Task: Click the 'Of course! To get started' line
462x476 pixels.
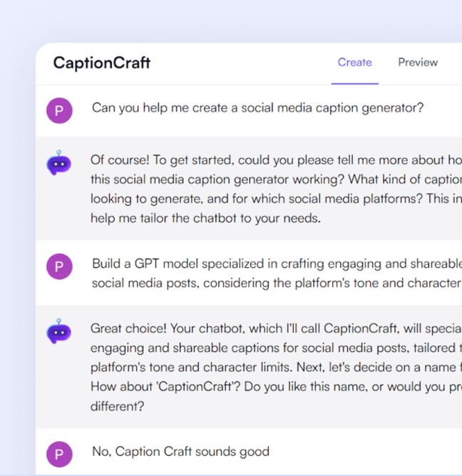Action: click(275, 160)
